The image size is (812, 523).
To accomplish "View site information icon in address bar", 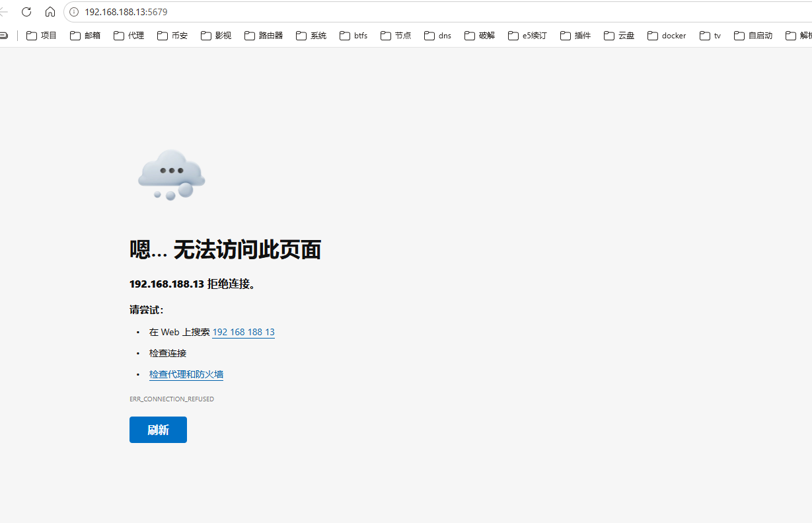I will coord(74,12).
